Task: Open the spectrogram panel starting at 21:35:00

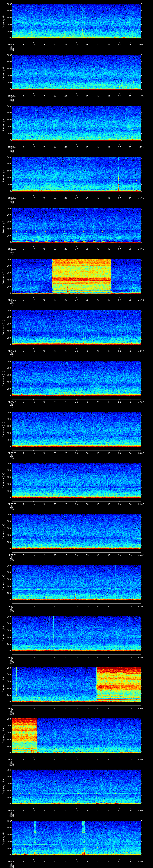Action: point(76,327)
